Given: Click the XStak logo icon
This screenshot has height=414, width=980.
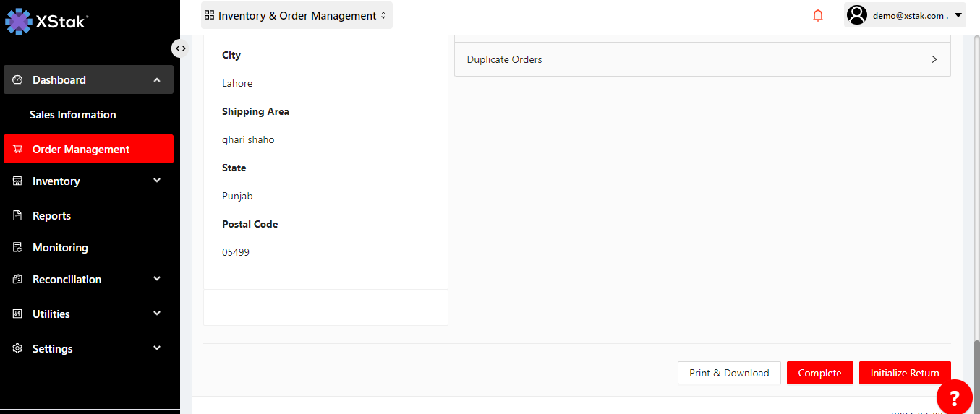Looking at the screenshot, I should 18,22.
